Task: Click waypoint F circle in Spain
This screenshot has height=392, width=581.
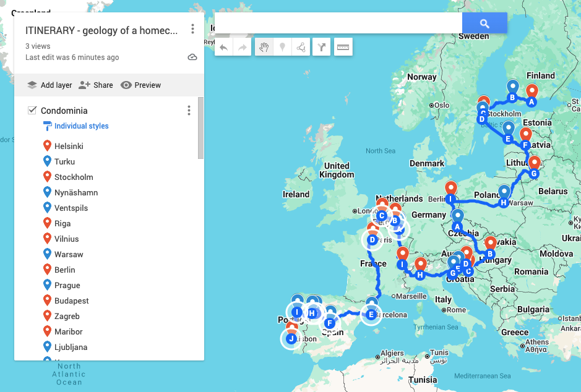Action: coord(330,323)
